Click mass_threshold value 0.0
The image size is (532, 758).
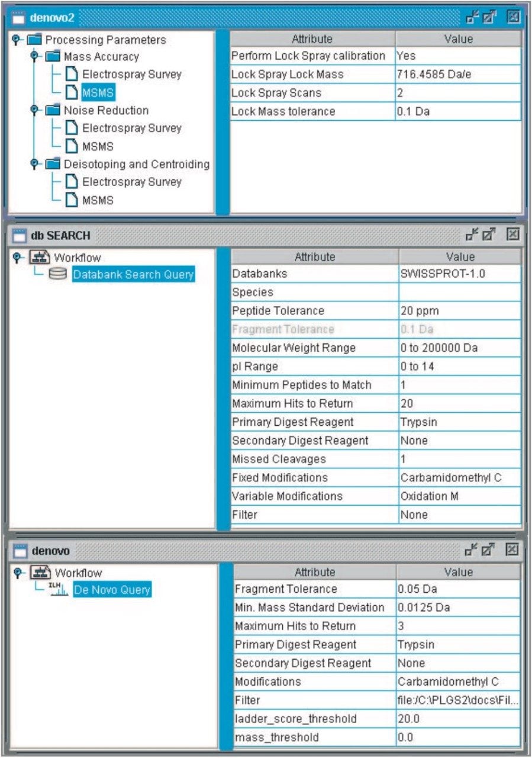click(459, 737)
